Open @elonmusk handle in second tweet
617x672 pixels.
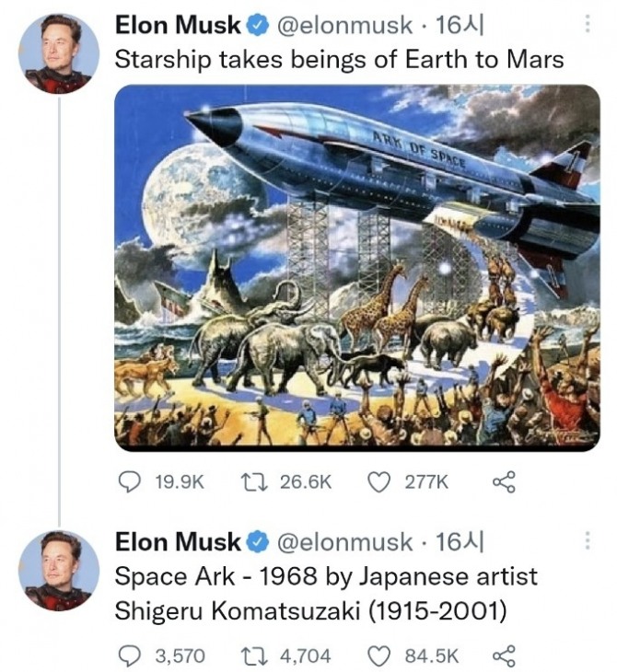(x=344, y=542)
